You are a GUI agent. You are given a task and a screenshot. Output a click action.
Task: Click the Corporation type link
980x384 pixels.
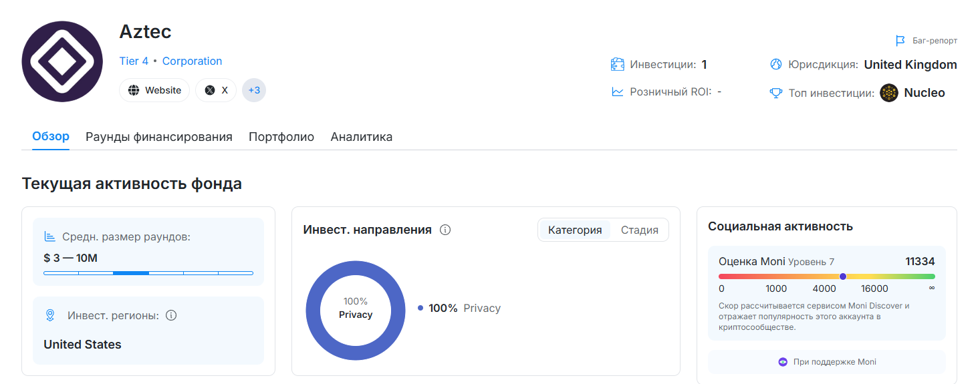[x=192, y=61]
